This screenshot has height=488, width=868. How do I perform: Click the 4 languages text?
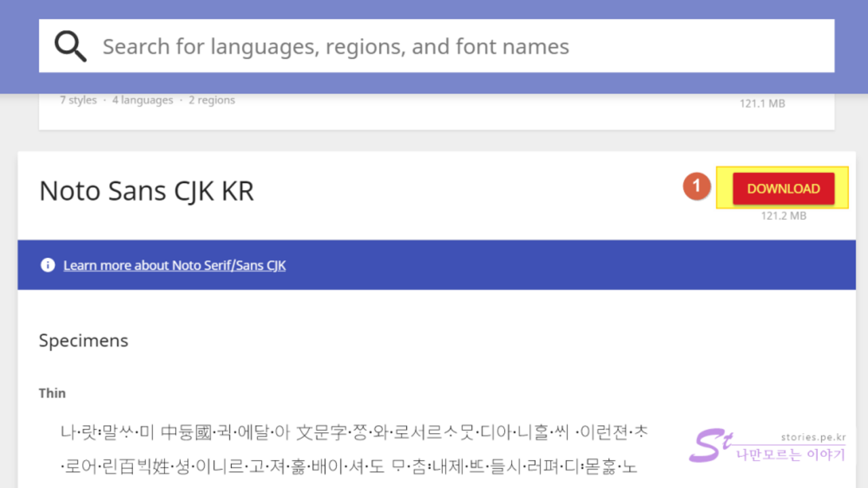coord(142,100)
